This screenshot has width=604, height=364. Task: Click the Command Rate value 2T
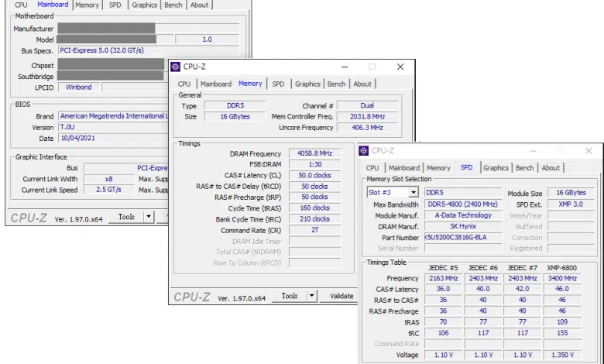tap(314, 230)
